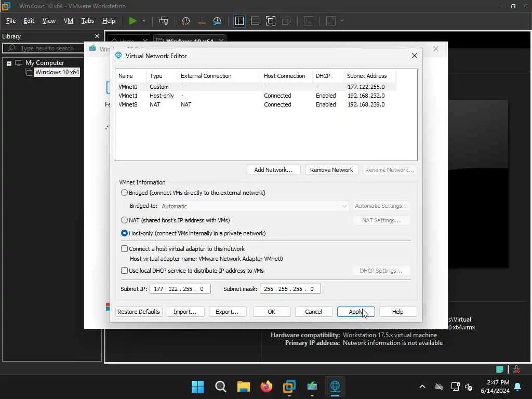Toggle the thumbnail bar view icon
The width and height of the screenshot is (532, 399).
(x=255, y=21)
